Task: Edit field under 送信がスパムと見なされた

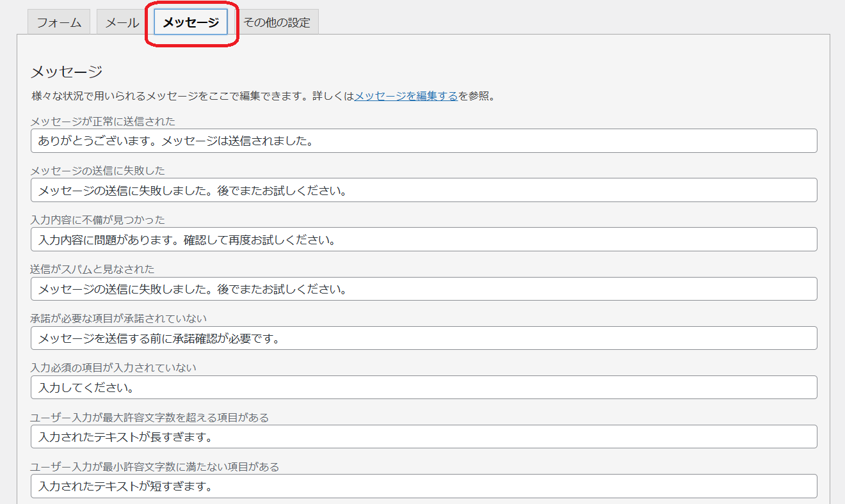Action: click(424, 288)
